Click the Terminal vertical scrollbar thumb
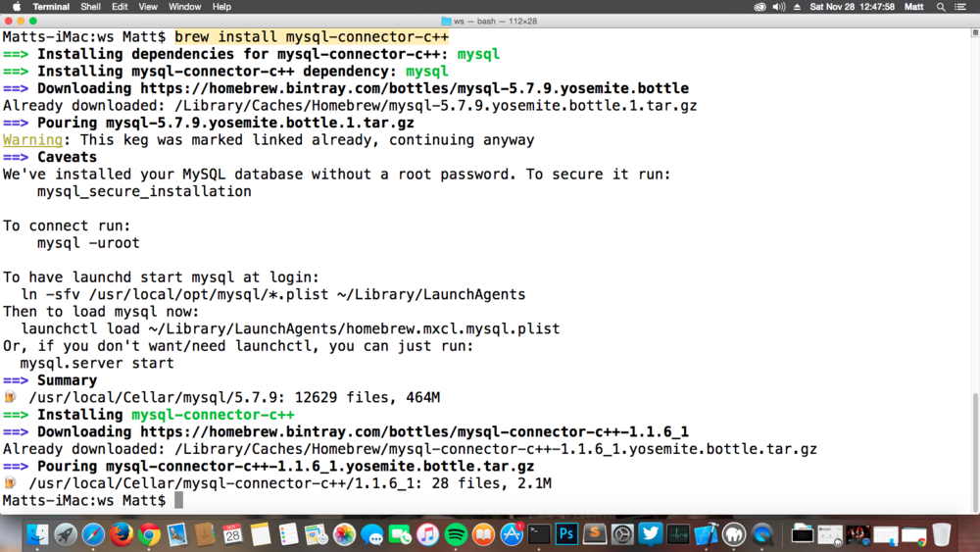980x552 pixels. [975, 453]
